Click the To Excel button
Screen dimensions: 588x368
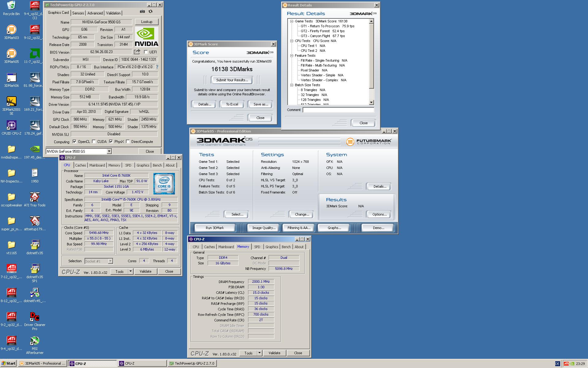232,104
